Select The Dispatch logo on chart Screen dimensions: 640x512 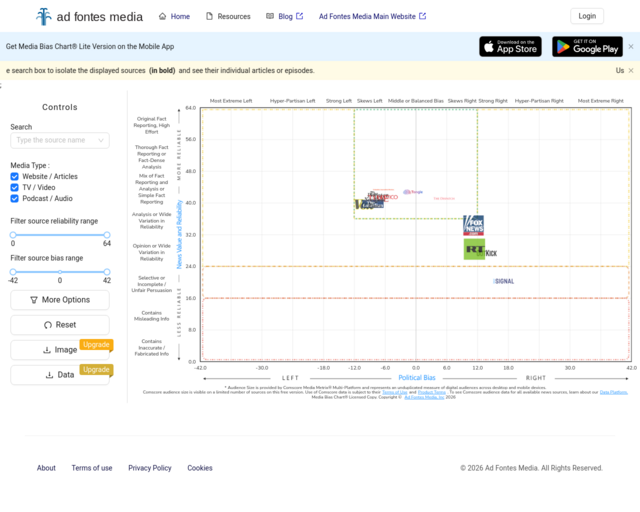[x=444, y=198]
